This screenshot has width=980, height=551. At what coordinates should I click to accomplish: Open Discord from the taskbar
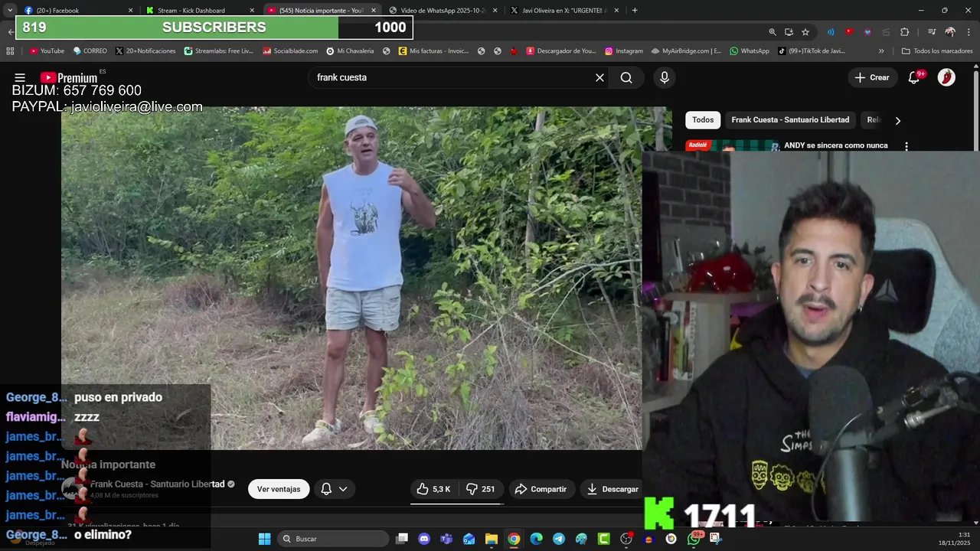pyautogui.click(x=424, y=539)
